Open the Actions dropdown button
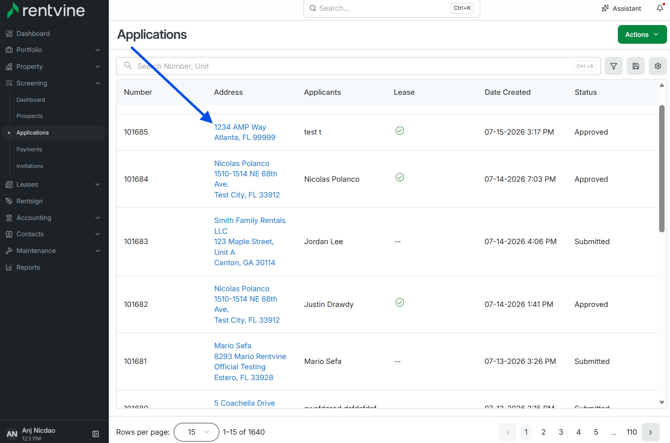The height and width of the screenshot is (443, 670). [642, 35]
